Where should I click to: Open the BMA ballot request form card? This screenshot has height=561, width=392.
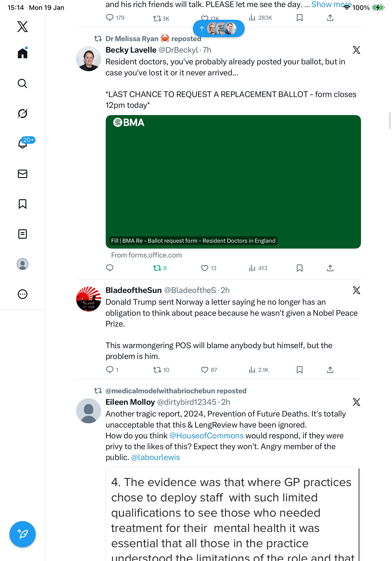click(233, 182)
